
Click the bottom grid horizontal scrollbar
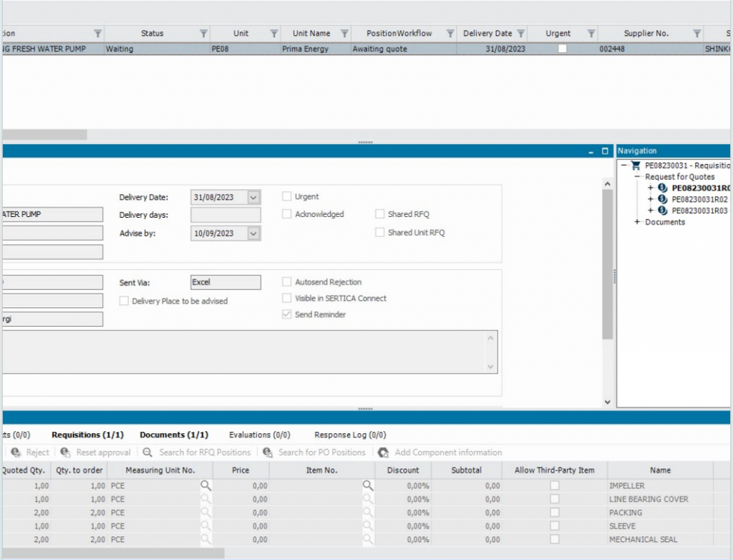(113, 554)
